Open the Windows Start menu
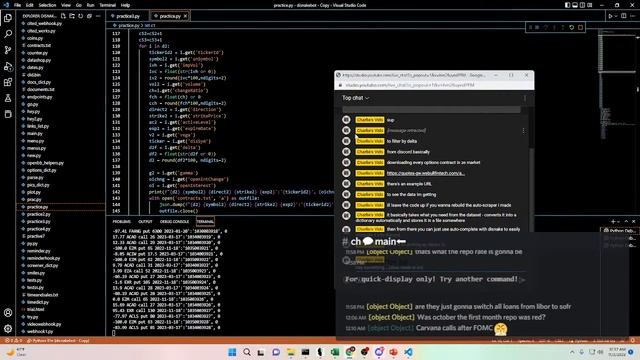Screen dimensions: 640x360 232,352
